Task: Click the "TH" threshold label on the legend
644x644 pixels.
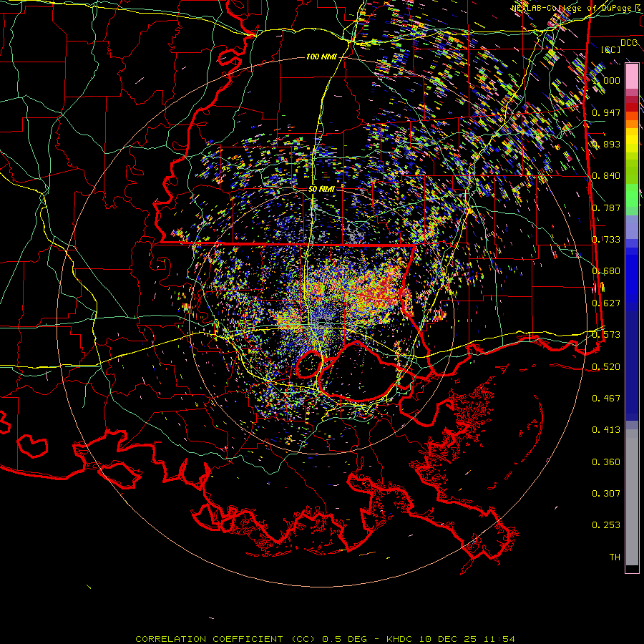Action: pyautogui.click(x=615, y=557)
